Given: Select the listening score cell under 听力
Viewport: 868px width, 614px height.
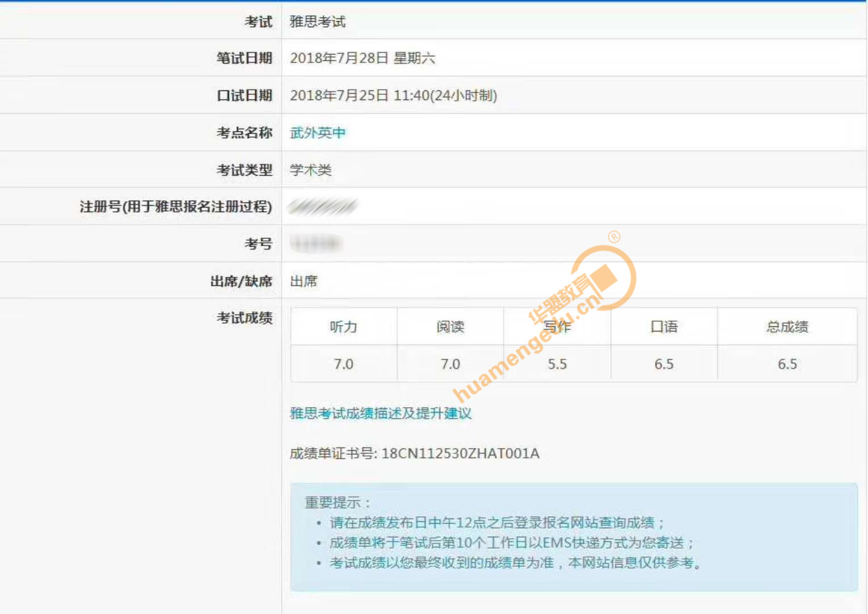Looking at the screenshot, I should click(344, 364).
